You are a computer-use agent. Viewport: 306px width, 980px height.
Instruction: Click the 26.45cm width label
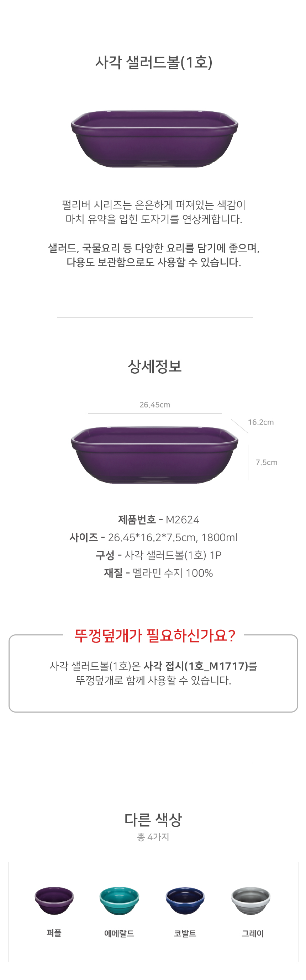[x=154, y=405]
